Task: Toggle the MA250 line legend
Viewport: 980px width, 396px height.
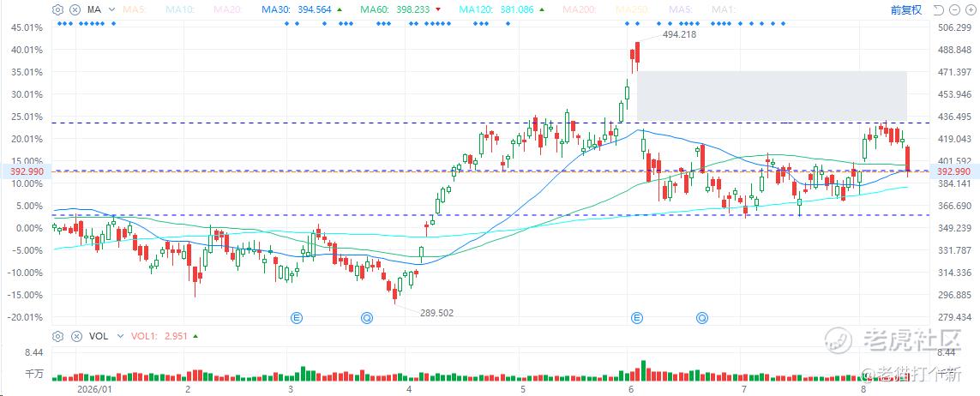Action: pyautogui.click(x=631, y=10)
